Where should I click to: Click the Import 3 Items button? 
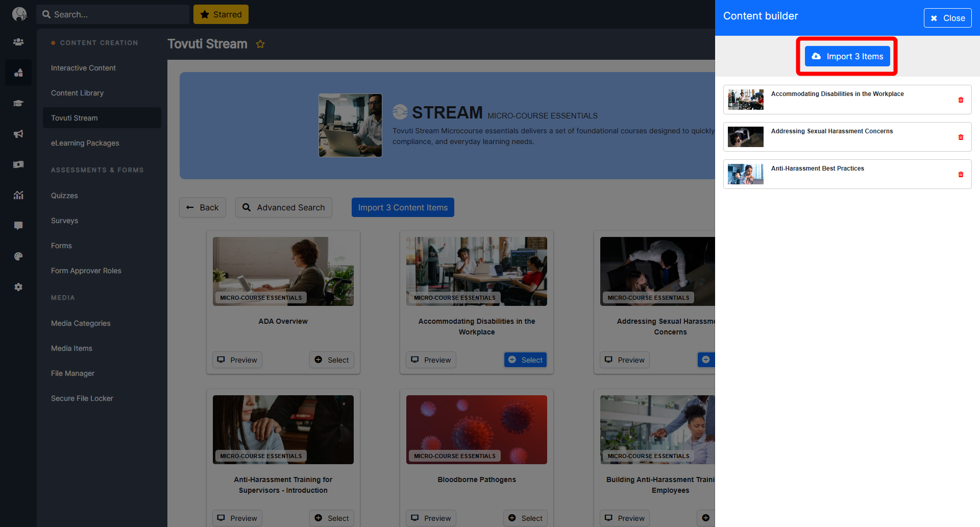pos(847,56)
